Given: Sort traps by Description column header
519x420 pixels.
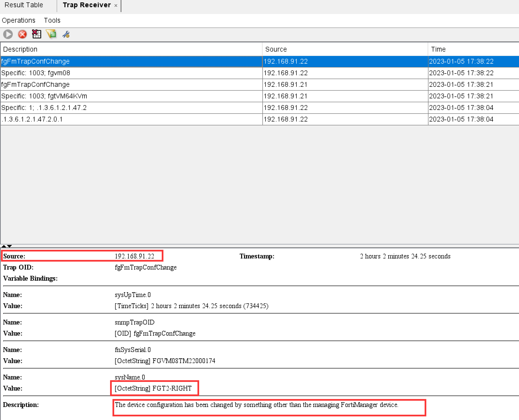Looking at the screenshot, I should pyautogui.click(x=20, y=49).
